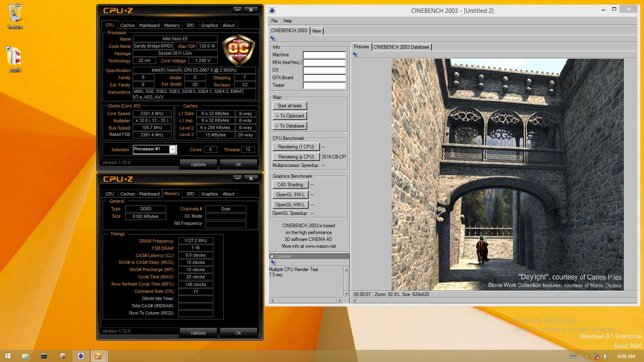The height and width of the screenshot is (362, 644).
Task: Open Memory tab in top CPU-Z window
Action: (x=172, y=25)
